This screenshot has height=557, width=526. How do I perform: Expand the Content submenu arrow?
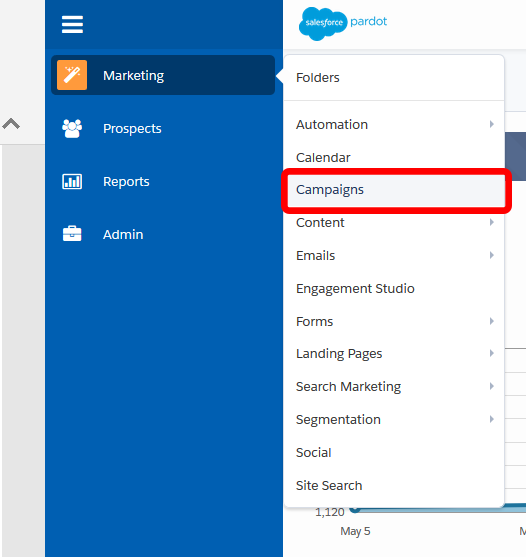pos(492,222)
